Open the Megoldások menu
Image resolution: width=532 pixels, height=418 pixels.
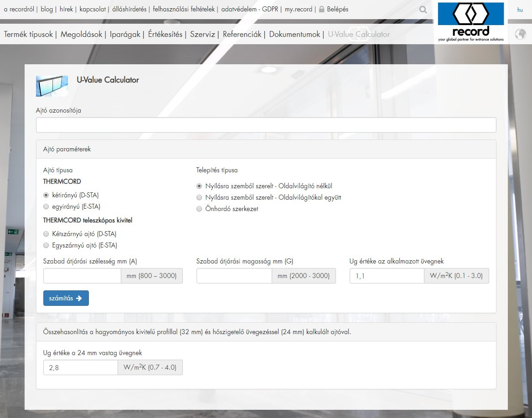[81, 34]
